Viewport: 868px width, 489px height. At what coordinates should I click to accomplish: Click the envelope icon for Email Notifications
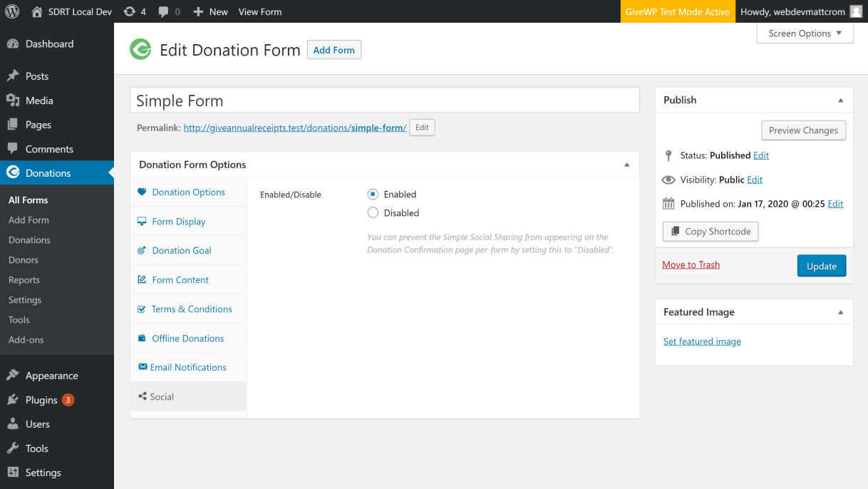click(143, 367)
